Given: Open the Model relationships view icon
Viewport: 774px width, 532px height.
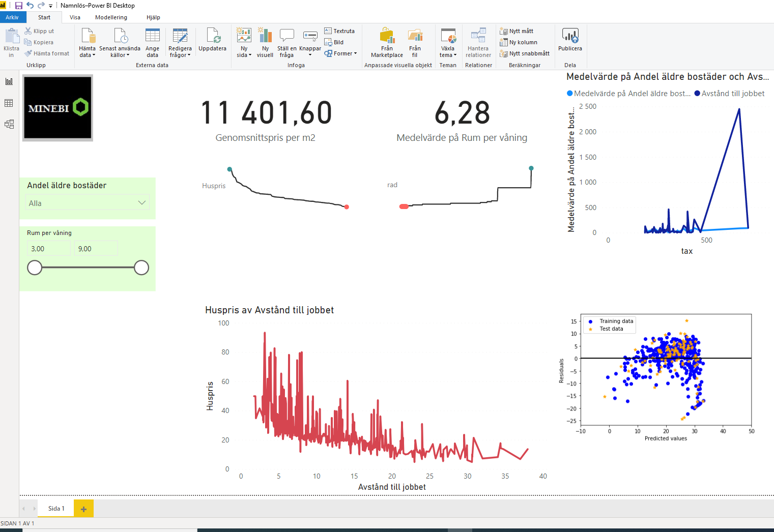Looking at the screenshot, I should 9,124.
